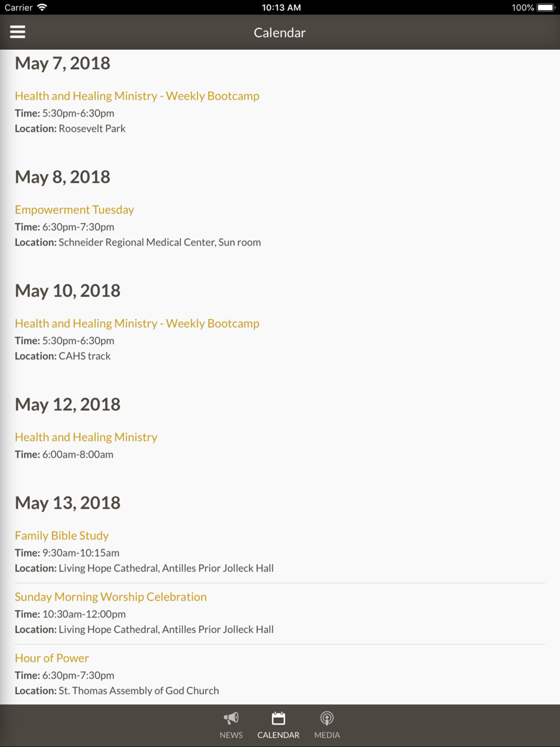The image size is (560, 747).
Task: Tap the May 13, 2018 date heading
Action: pyautogui.click(x=67, y=503)
